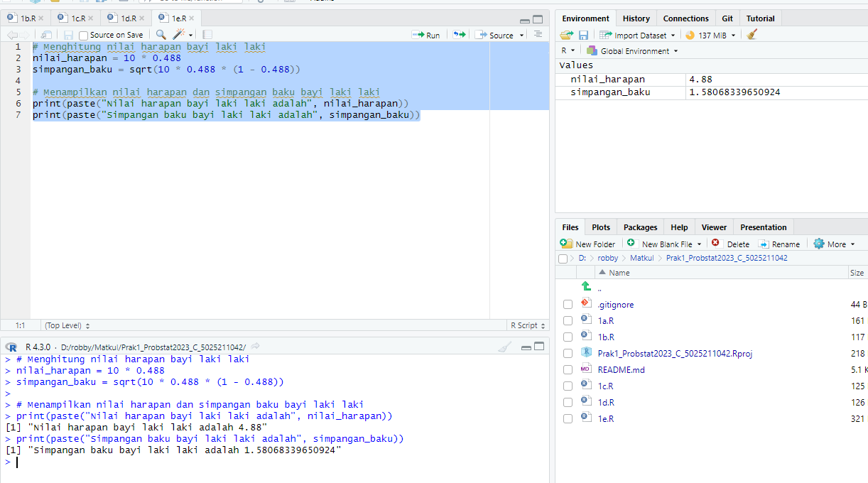Save the current 1e.R document
Viewport: 868px width, 483px height.
tap(68, 35)
